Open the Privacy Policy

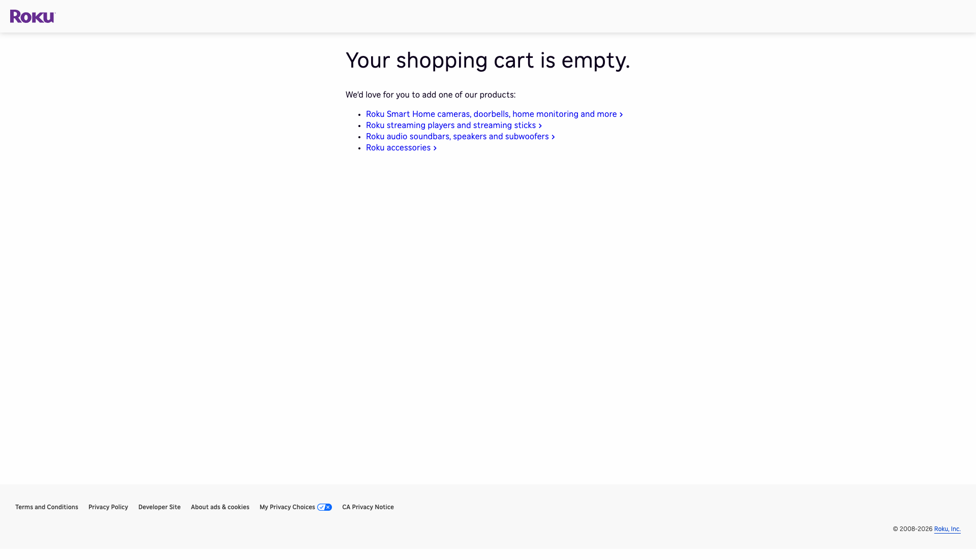tap(108, 507)
